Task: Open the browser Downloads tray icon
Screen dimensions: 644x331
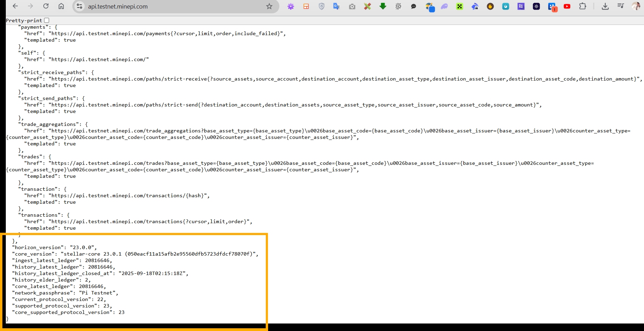Action: click(605, 6)
